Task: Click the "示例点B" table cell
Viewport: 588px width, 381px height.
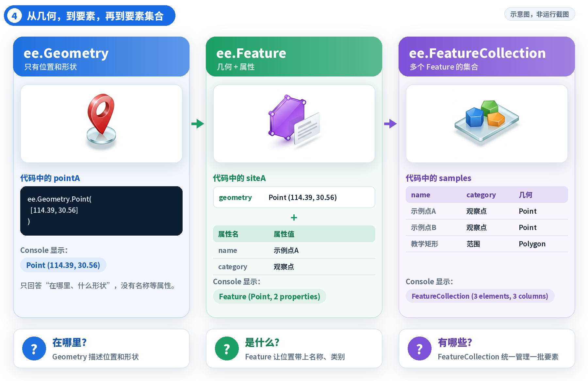Action: pyautogui.click(x=423, y=227)
